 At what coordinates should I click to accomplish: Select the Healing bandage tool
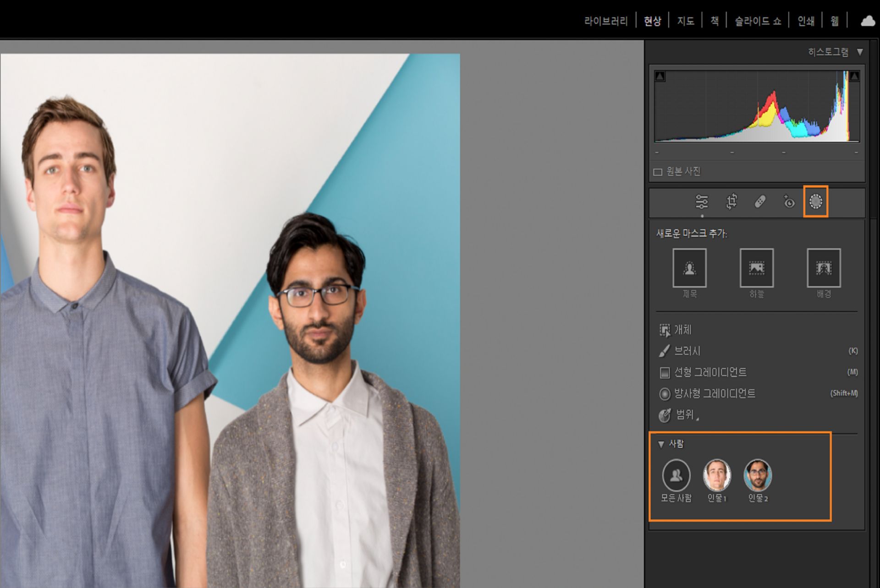coord(760,201)
